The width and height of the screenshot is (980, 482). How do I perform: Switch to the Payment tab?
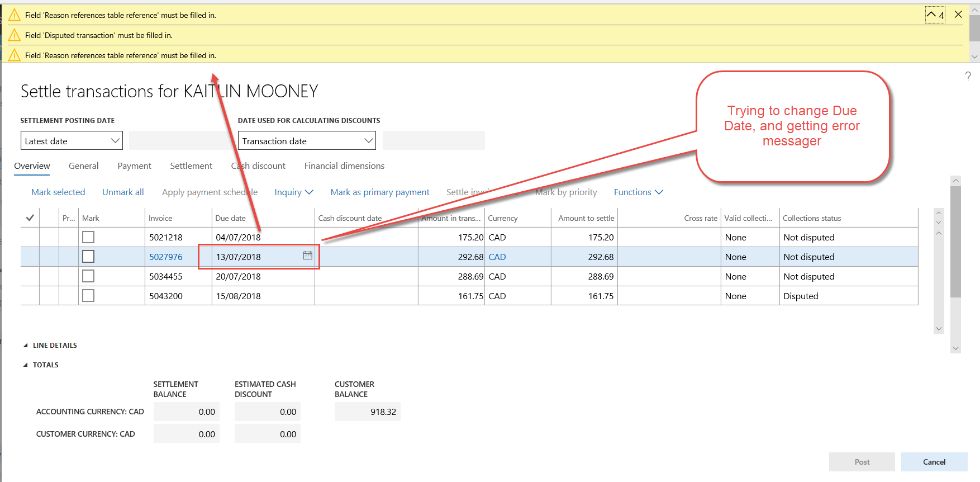tap(134, 166)
